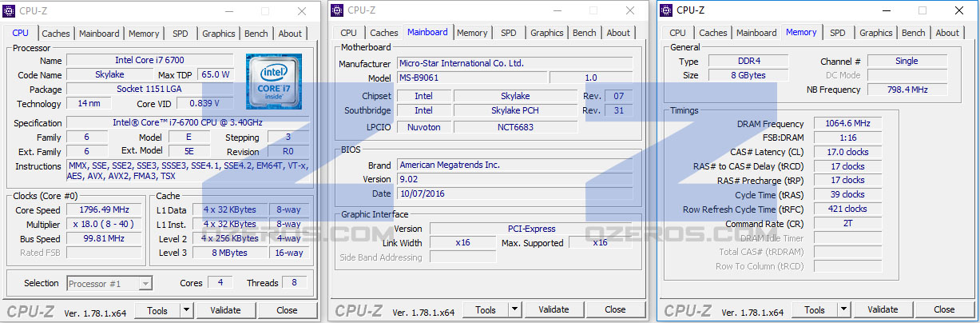The width and height of the screenshot is (980, 323).
Task: Click the Close button in the left window
Action: click(287, 310)
